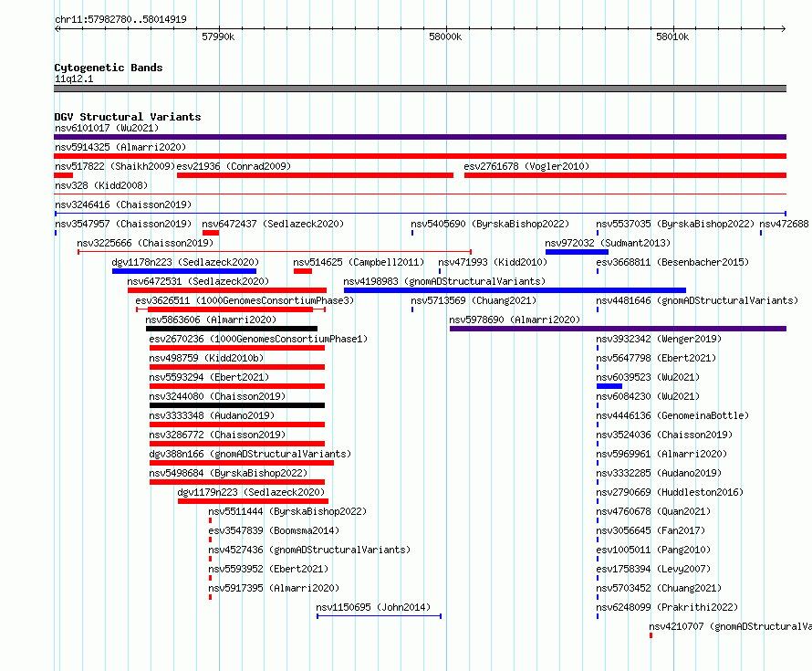Click the nsv5647798 (Ebert2021) label
The height and width of the screenshot is (671, 812).
(x=656, y=358)
